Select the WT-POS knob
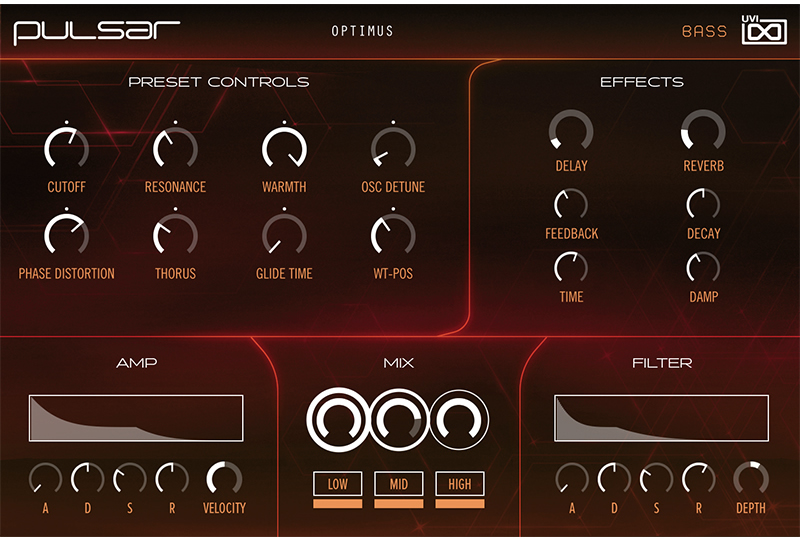Screen dimensions: 800x539 pos(393,235)
